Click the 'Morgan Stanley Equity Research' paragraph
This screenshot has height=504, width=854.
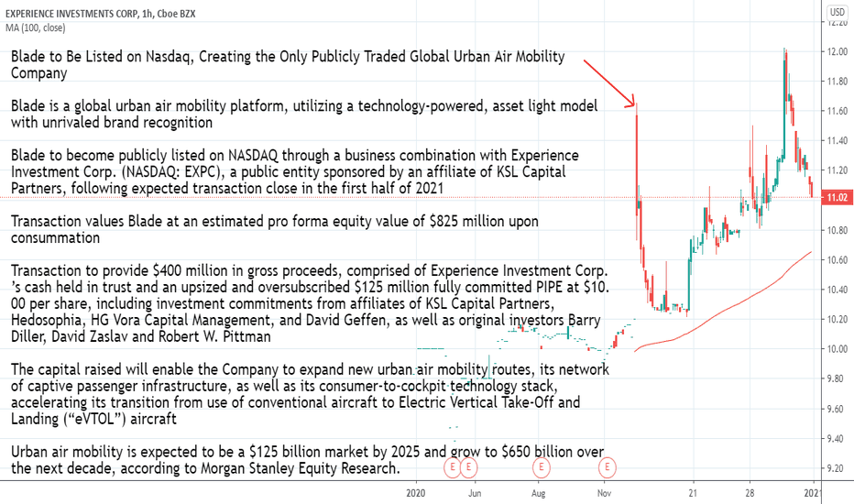[308, 460]
